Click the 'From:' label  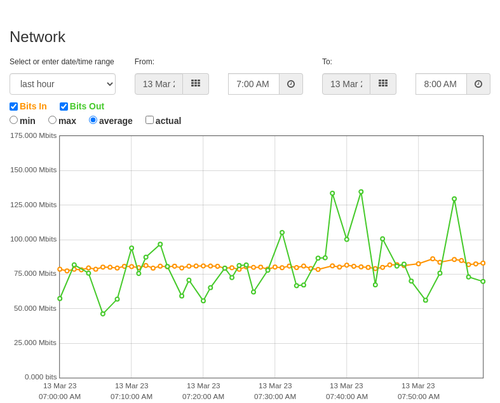[x=144, y=62]
